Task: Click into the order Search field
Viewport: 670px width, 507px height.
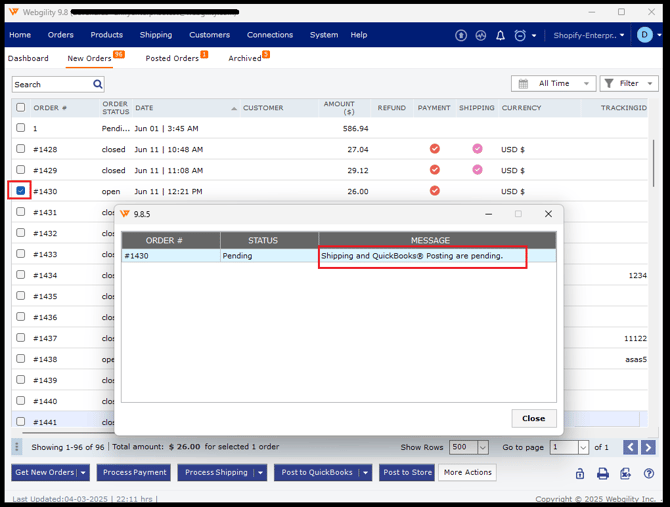Action: tap(50, 84)
